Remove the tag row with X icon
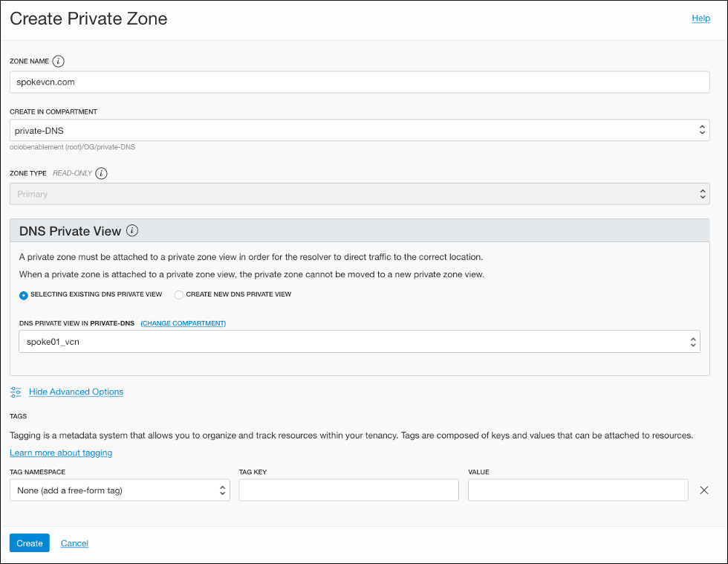Viewport: 728px width, 564px height. point(704,490)
